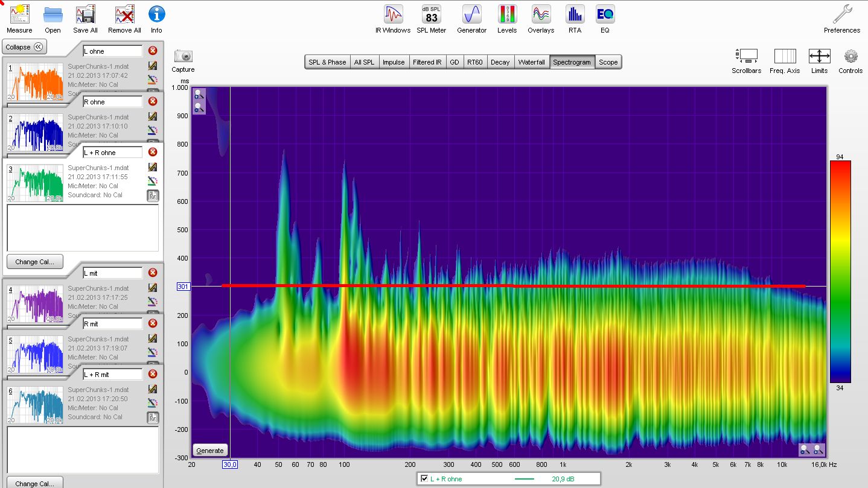The width and height of the screenshot is (868, 488).
Task: Switch to Filtered IR tab
Action: click(x=427, y=62)
